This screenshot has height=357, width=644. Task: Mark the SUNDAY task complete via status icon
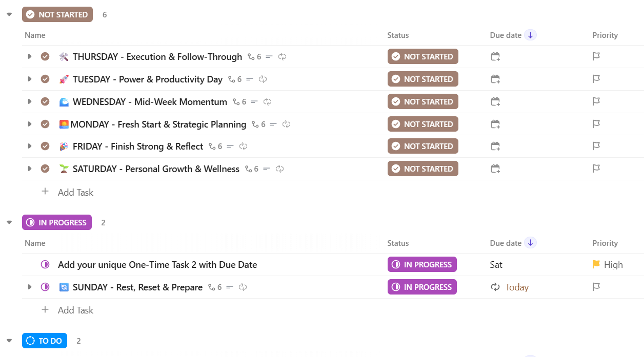45,287
